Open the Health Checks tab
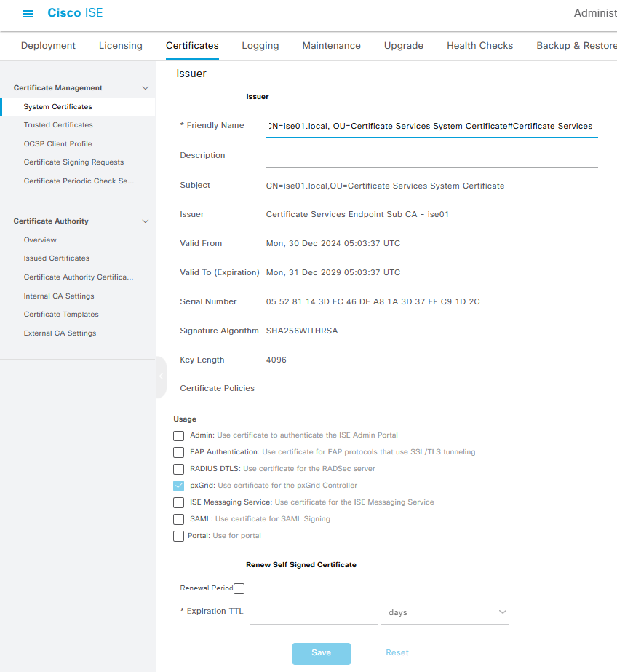 pos(480,45)
